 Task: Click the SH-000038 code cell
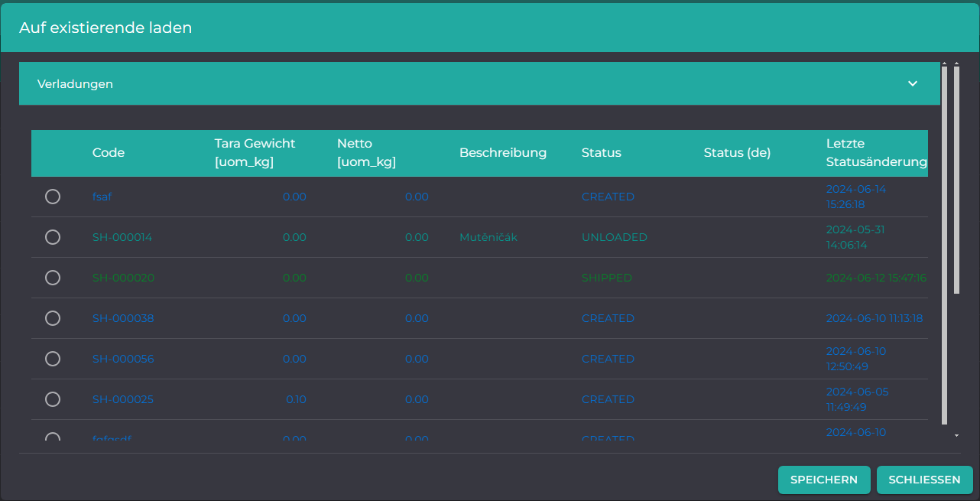[x=123, y=318]
